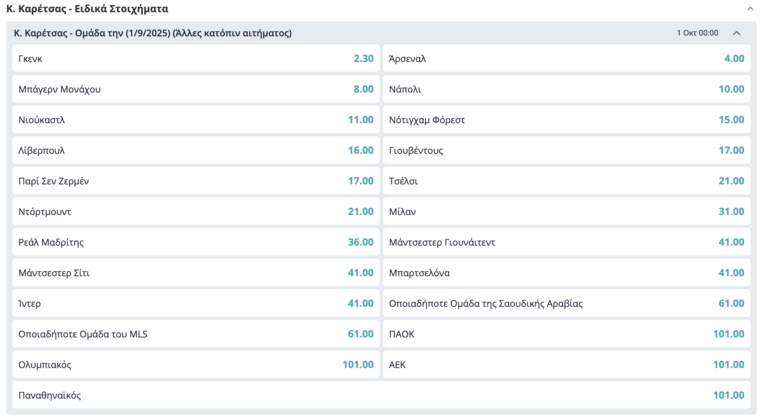Pick Μπάγερν Μονάχου odds 8.00
The image size is (762, 417).
click(195, 90)
